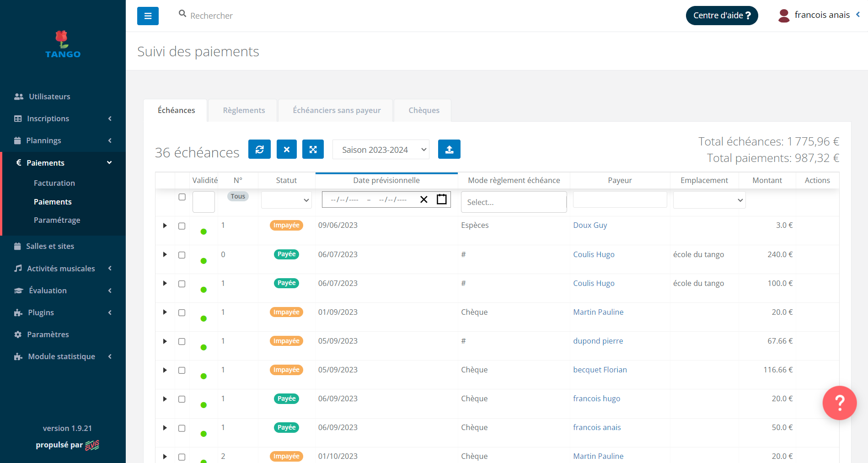The image size is (868, 463).
Task: Switch to the Chèques tab
Action: click(424, 110)
